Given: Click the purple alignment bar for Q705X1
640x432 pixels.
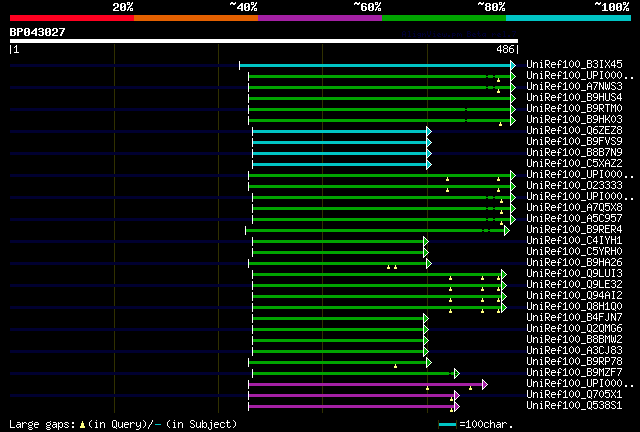Looking at the screenshot, I should [351, 395].
